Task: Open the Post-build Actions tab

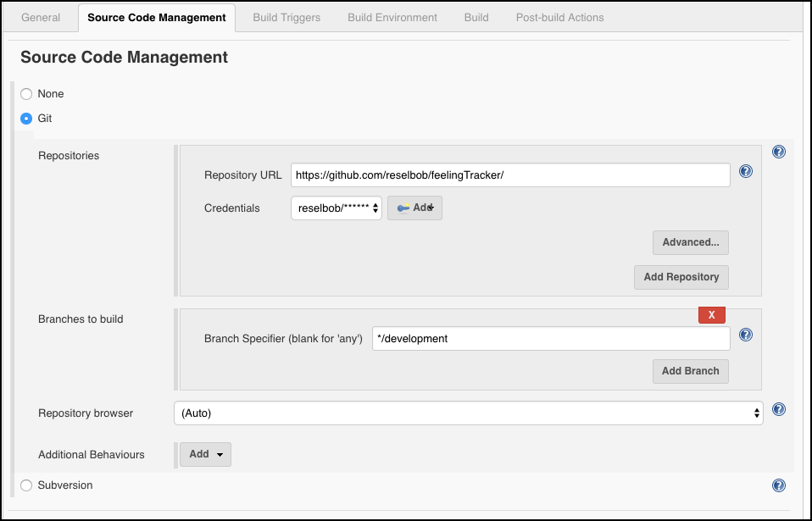Action: (x=559, y=18)
